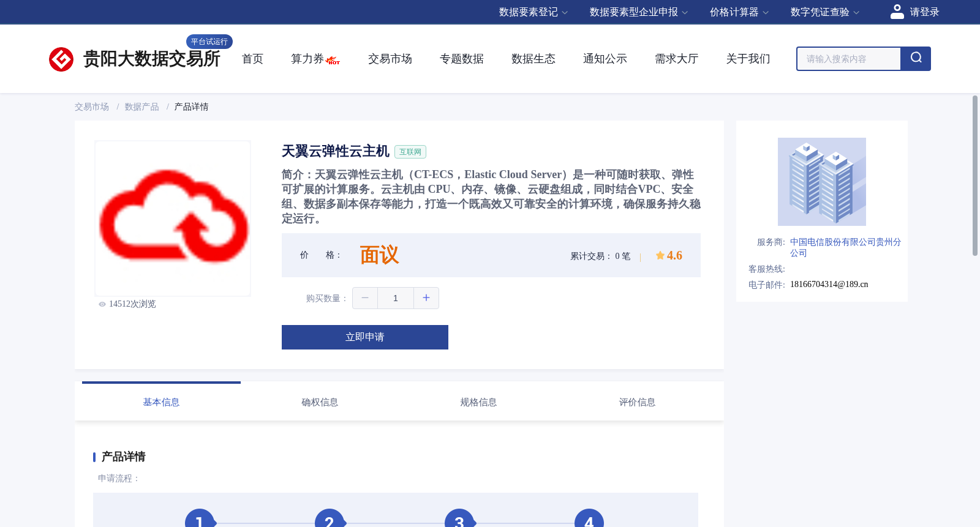The image size is (980, 527).
Task: Click the 请登录 login link
Action: click(x=924, y=12)
